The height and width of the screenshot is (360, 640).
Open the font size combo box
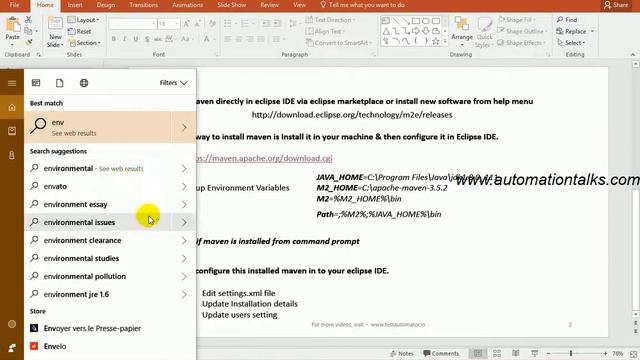pyautogui.click(x=168, y=24)
